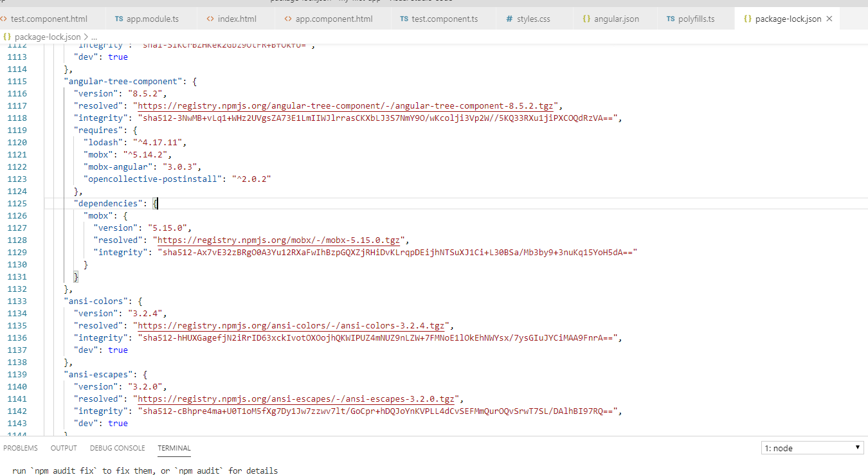Click the "8.5.2" version value
Screen dimensions: 868x475
pos(147,93)
